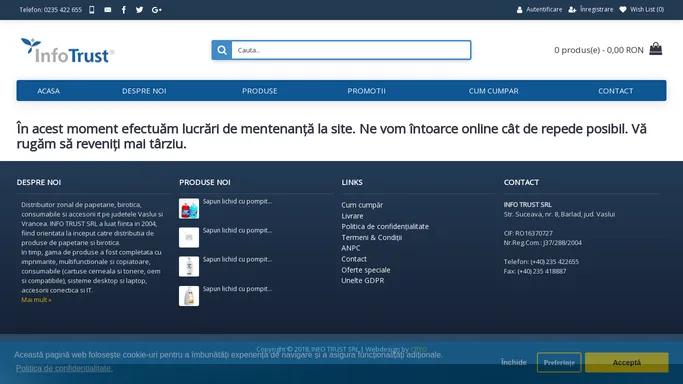Click the search magnifier button
Image resolution: width=683 pixels, height=384 pixels.
[222, 50]
